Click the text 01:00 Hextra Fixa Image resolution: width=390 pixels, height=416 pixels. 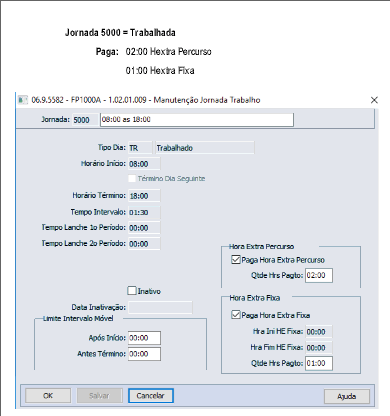click(x=160, y=71)
